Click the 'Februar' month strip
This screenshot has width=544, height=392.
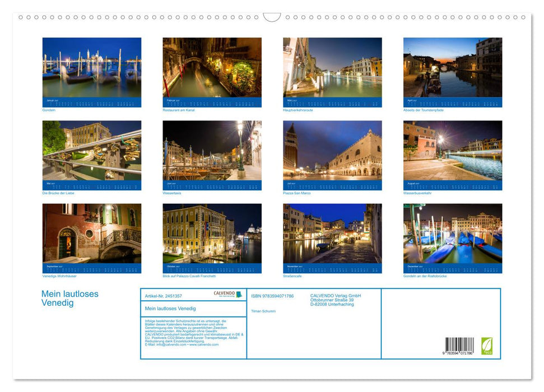point(212,102)
